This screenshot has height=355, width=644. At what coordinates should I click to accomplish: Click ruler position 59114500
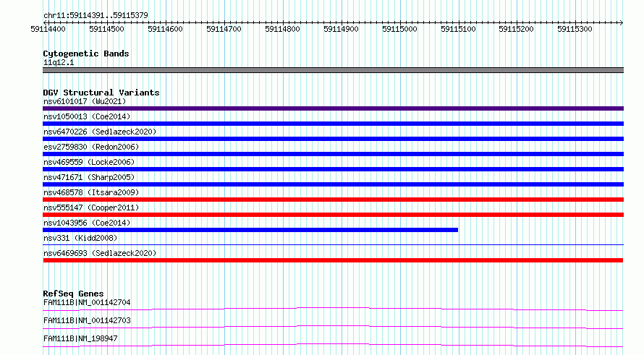106,29
